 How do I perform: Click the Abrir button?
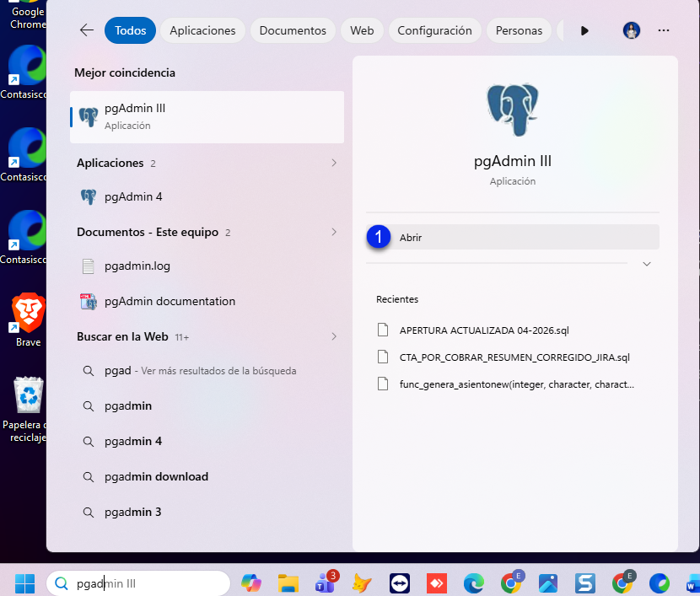pos(513,238)
